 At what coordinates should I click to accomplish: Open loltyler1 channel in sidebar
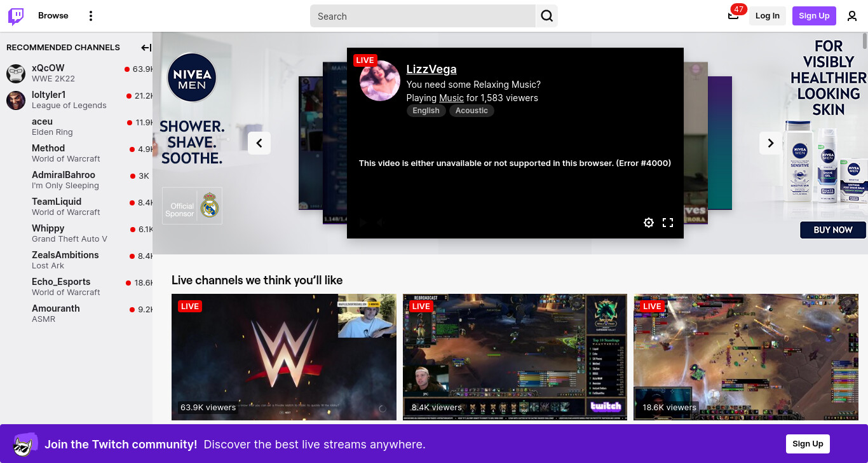76,100
